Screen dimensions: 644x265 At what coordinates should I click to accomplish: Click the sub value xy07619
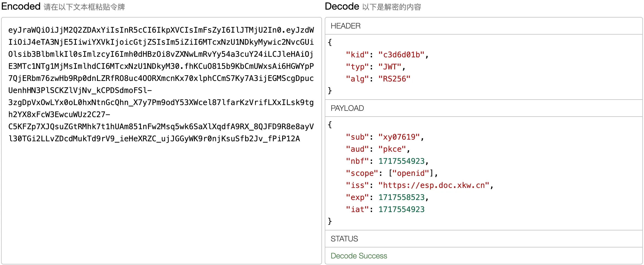coord(399,137)
